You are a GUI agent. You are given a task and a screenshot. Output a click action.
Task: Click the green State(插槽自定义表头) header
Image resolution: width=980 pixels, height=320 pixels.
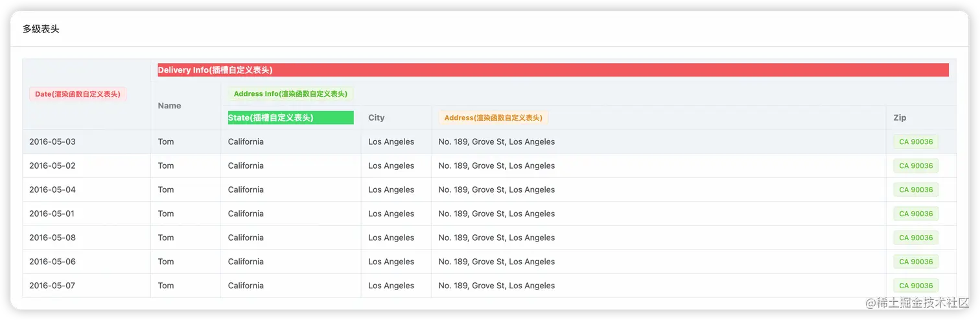pos(290,117)
